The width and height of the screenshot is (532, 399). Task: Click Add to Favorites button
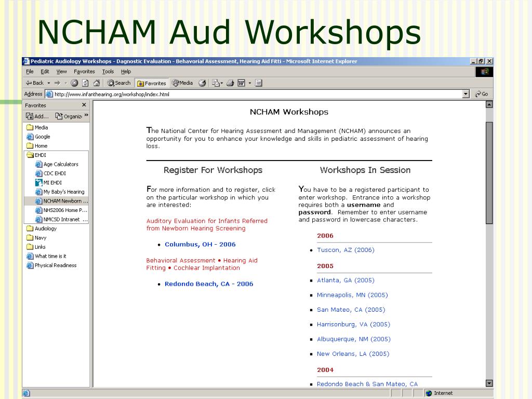pos(37,116)
